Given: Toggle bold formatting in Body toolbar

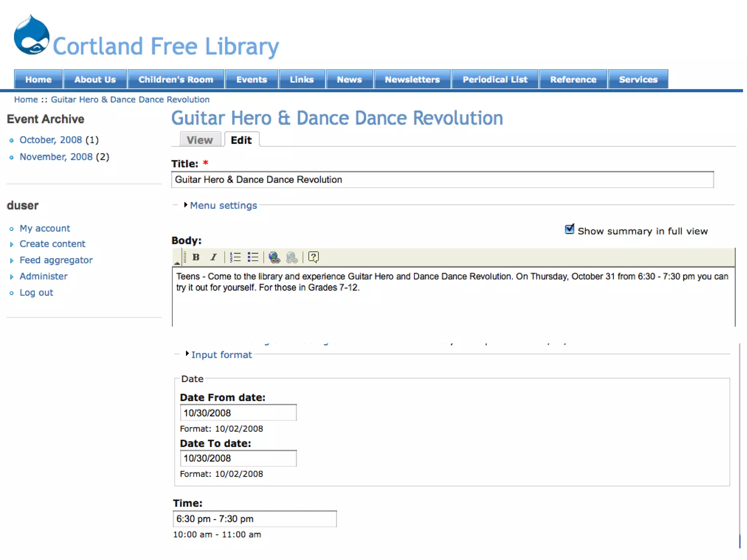Looking at the screenshot, I should click(x=196, y=257).
